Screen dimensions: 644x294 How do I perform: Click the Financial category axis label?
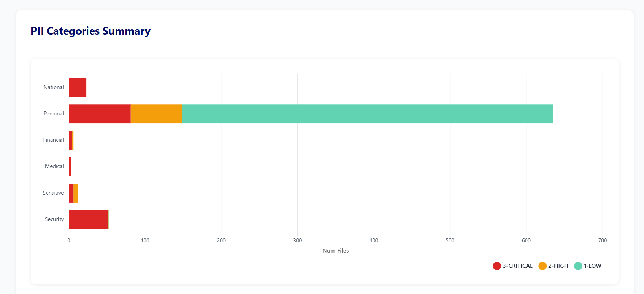tap(53, 140)
